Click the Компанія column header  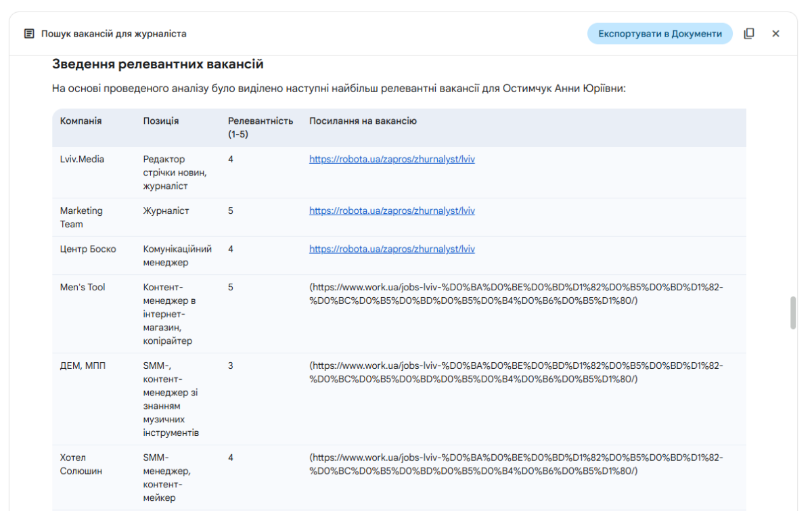(x=81, y=121)
